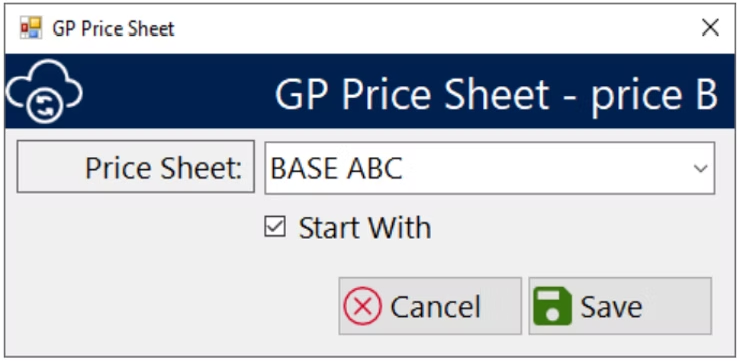This screenshot has width=740, height=361.
Task: Uncheck the Start With checkbox
Action: (x=274, y=227)
